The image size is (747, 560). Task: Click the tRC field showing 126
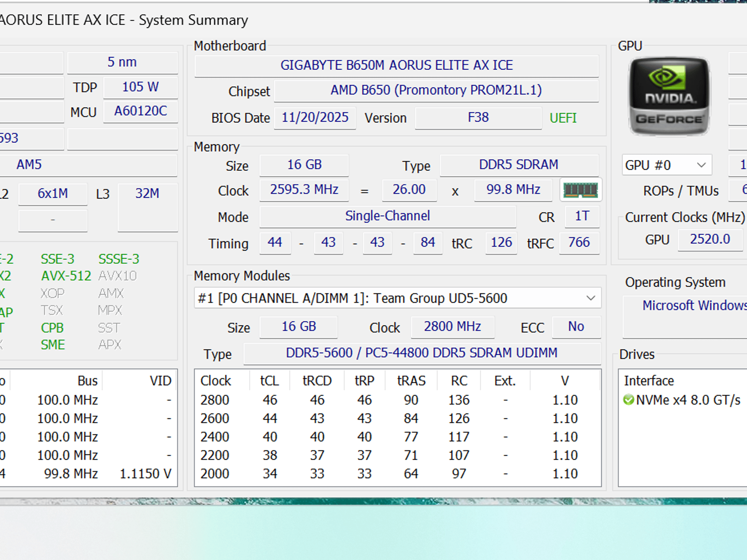pos(501,243)
